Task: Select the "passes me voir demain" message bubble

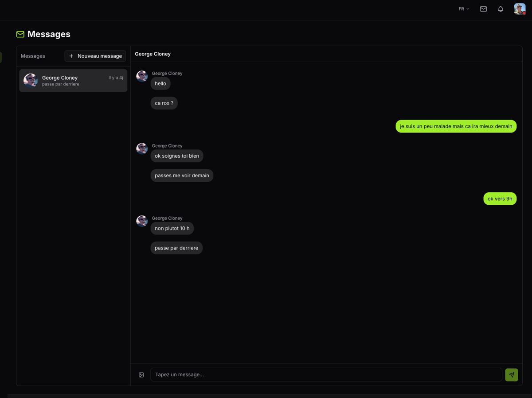Action: point(182,176)
